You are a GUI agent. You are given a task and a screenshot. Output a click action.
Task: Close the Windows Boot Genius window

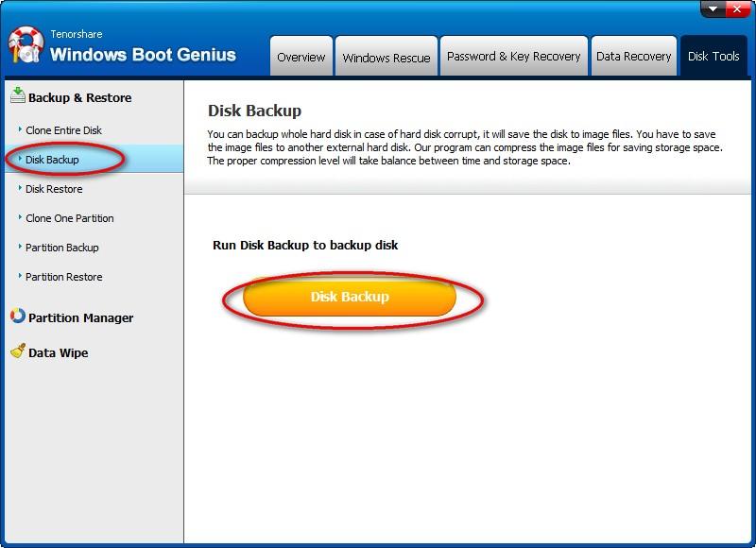pyautogui.click(x=737, y=9)
